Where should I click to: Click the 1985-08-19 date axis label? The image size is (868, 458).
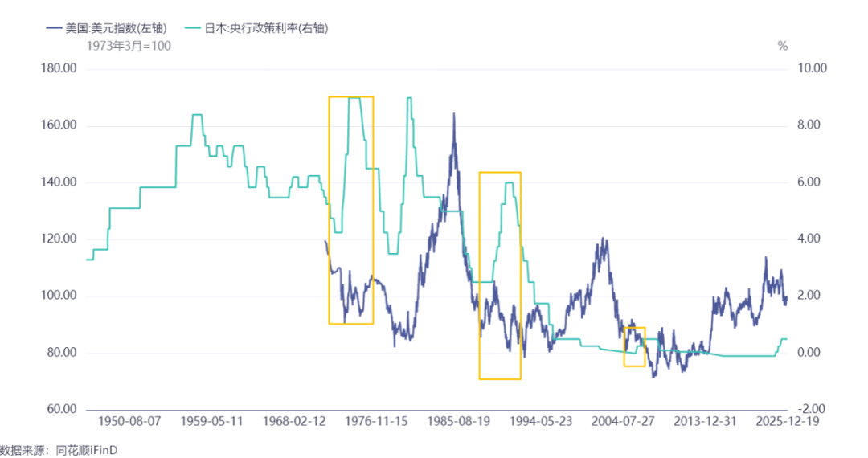click(x=458, y=421)
